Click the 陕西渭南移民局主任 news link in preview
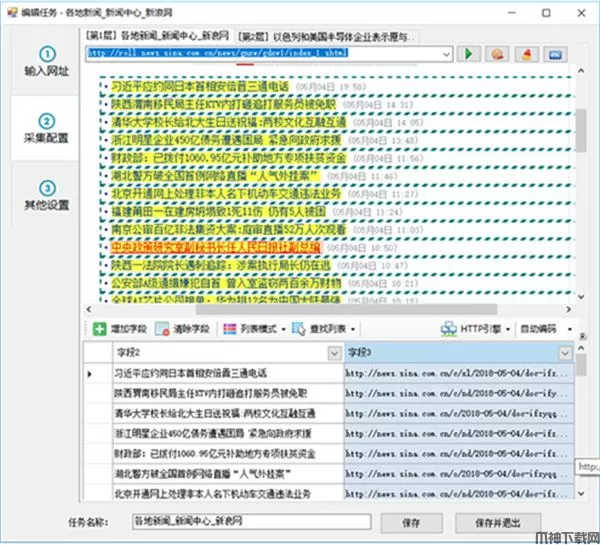The image size is (600, 545). pyautogui.click(x=224, y=104)
